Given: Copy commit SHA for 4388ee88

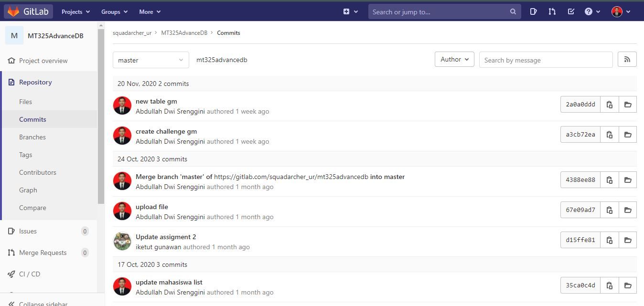Looking at the screenshot, I should tap(609, 180).
